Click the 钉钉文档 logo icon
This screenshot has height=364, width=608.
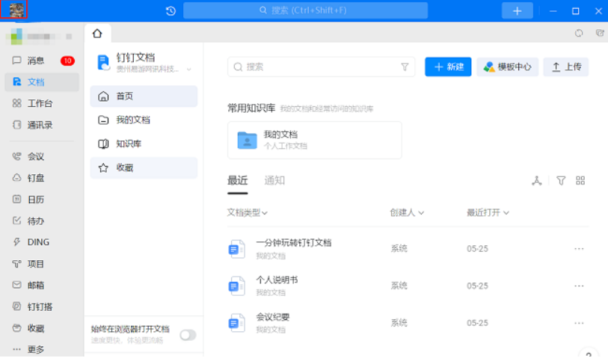point(104,63)
